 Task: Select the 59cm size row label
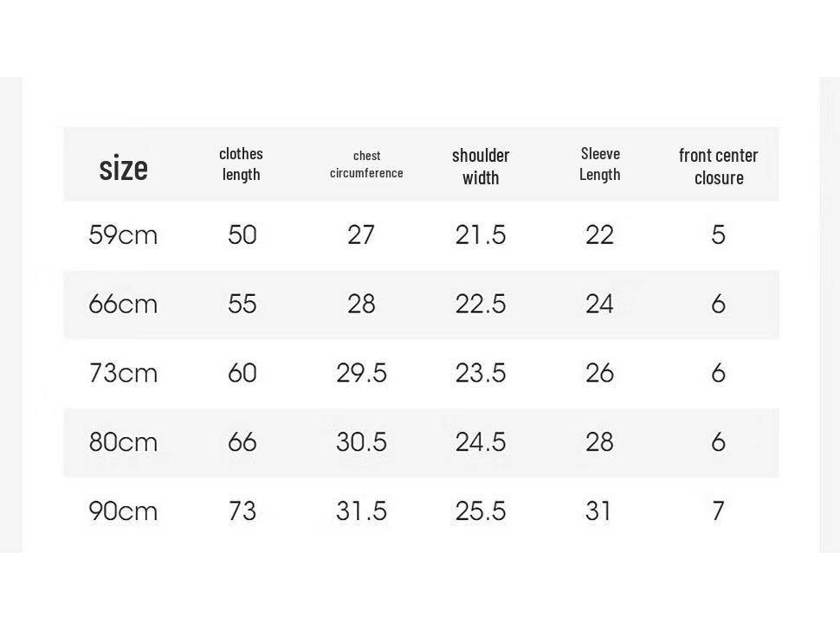click(x=123, y=235)
